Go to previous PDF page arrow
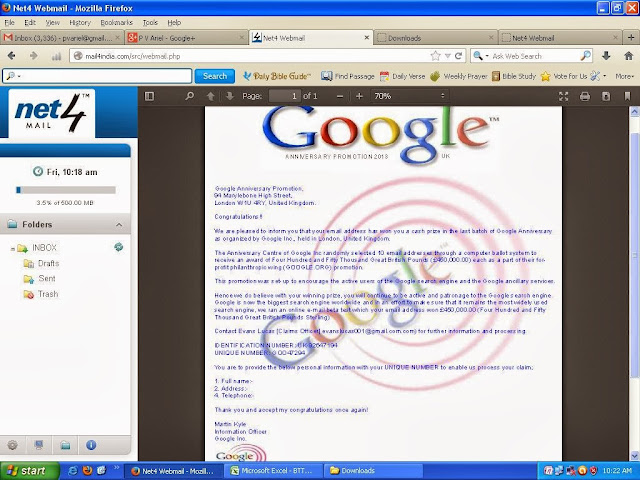 pyautogui.click(x=211, y=96)
